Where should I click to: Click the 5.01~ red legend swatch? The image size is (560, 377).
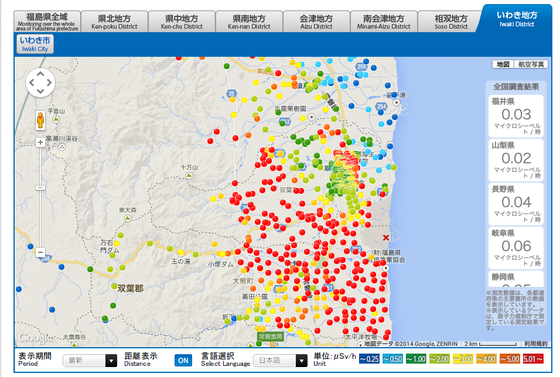point(533,358)
